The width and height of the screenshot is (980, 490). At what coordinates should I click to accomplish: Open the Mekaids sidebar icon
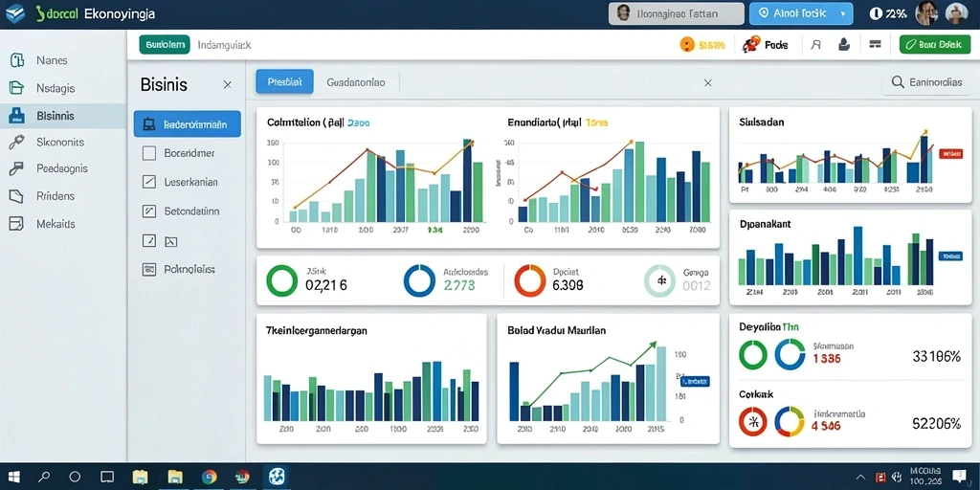click(x=17, y=224)
